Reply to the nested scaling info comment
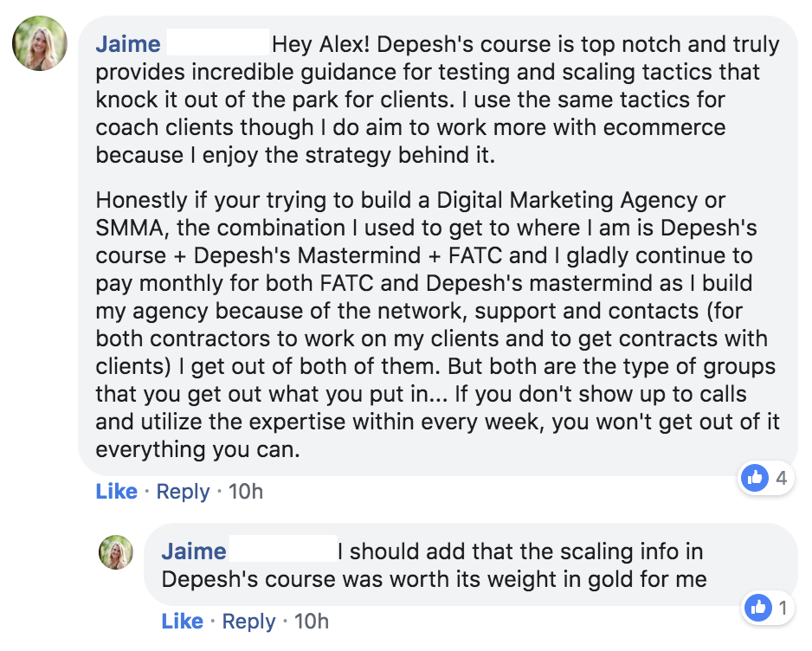812x651 pixels. (248, 622)
